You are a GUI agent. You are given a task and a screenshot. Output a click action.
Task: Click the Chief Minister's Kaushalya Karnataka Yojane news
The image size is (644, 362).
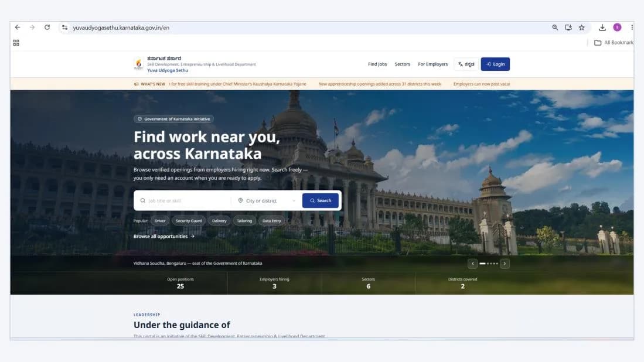(x=238, y=84)
